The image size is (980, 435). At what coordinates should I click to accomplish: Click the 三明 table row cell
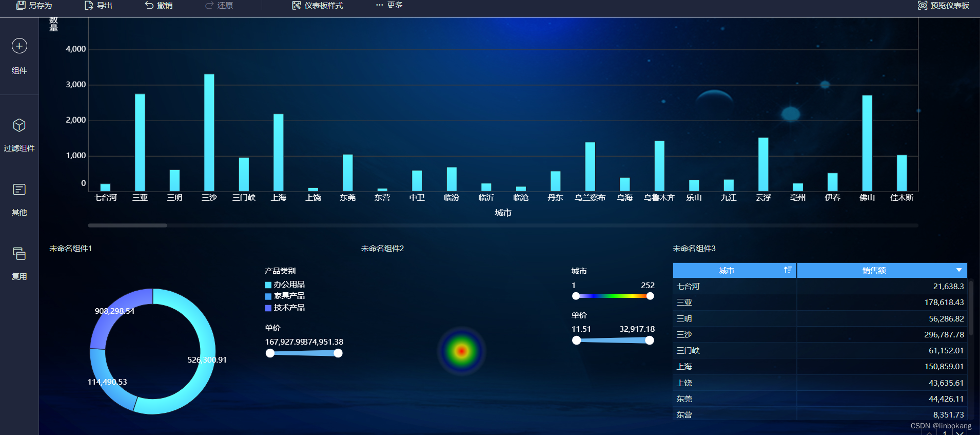click(x=734, y=319)
